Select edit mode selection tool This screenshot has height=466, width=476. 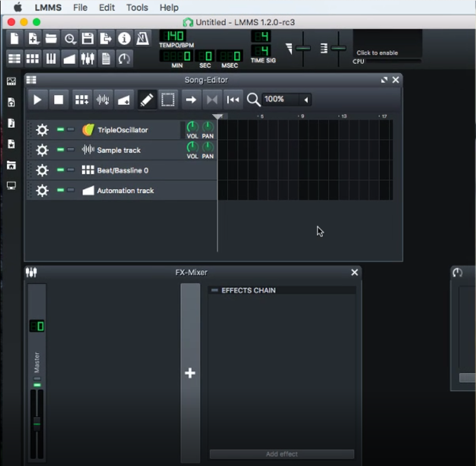tap(168, 99)
